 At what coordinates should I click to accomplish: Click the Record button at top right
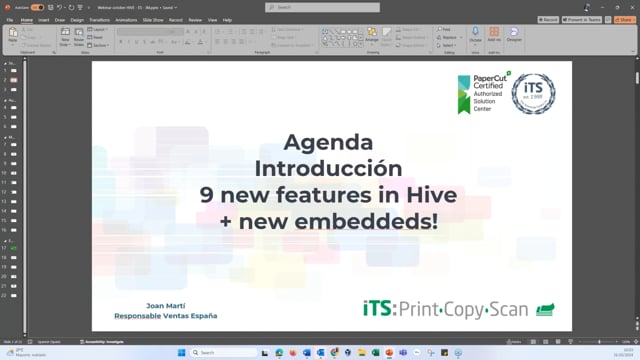click(x=548, y=20)
